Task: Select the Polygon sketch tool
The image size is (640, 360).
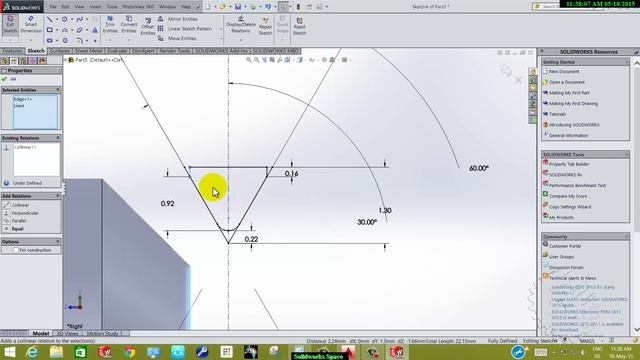Action: click(65, 40)
